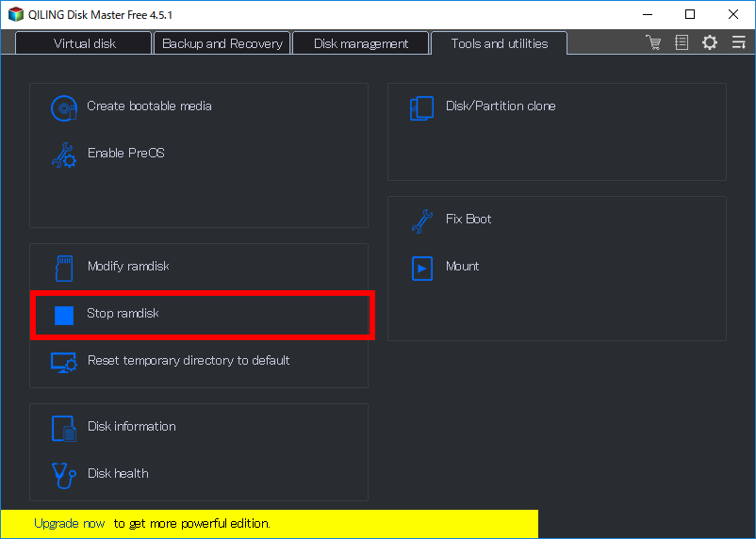The height and width of the screenshot is (539, 756).
Task: Open the Disk management tab
Action: pos(361,43)
